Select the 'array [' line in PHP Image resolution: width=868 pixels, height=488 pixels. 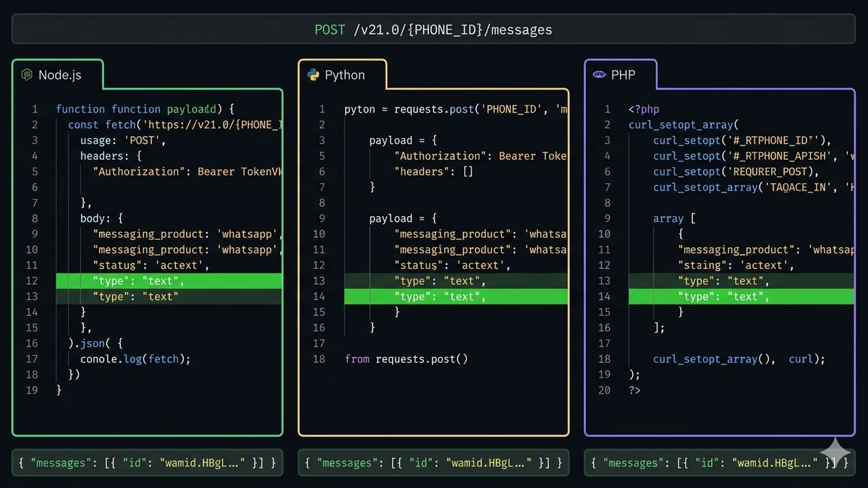click(x=674, y=218)
